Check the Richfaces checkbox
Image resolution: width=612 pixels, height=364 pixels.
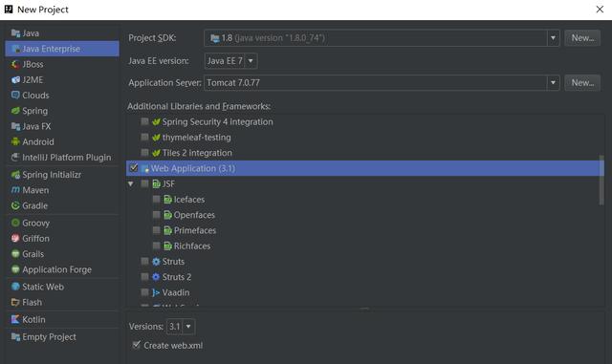[157, 246]
